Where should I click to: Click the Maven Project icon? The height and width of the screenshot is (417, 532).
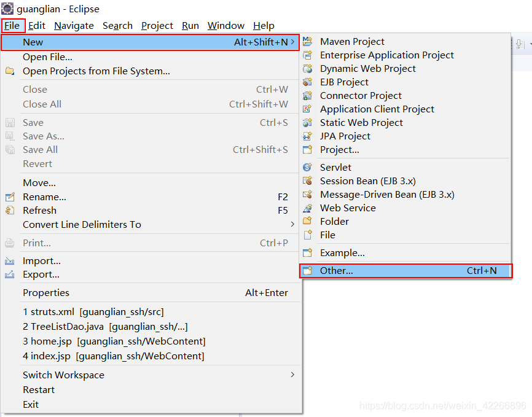(307, 41)
